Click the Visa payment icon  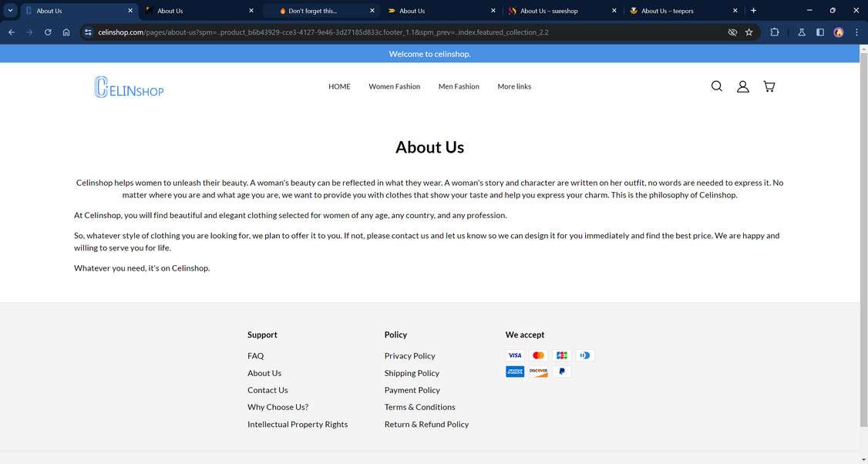tap(514, 355)
